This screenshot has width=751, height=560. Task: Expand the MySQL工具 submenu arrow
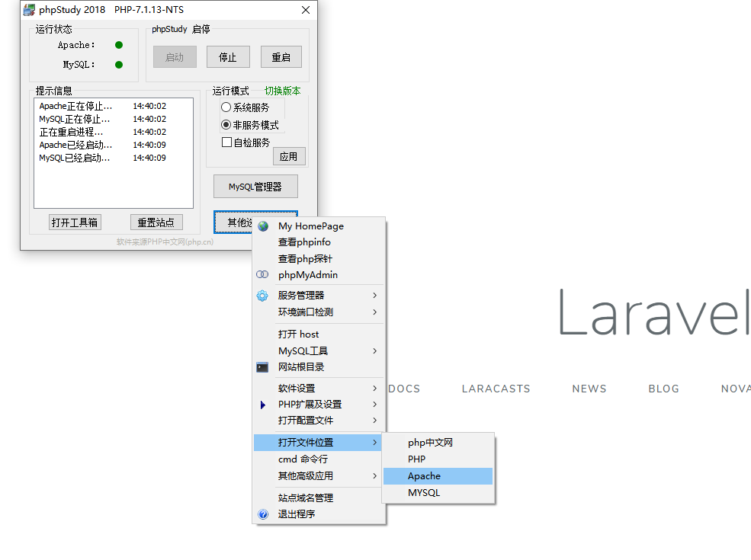[x=375, y=350]
